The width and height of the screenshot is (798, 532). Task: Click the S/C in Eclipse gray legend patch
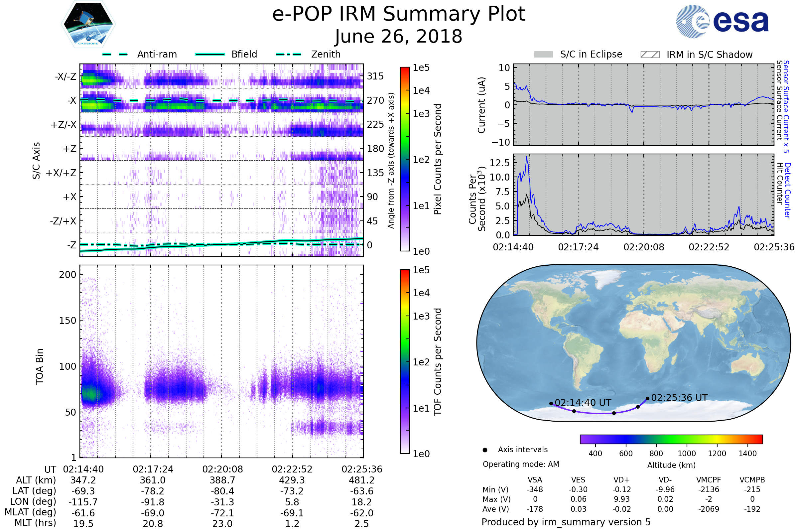(x=544, y=55)
